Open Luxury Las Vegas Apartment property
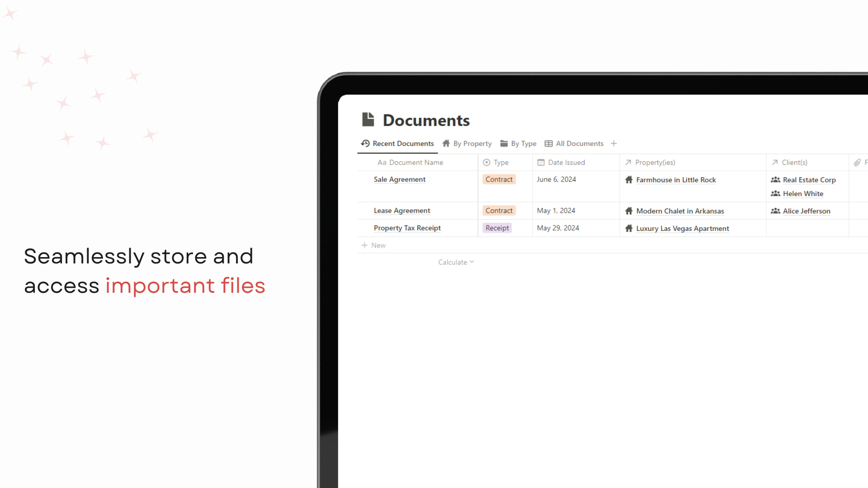The width and height of the screenshot is (868, 488). click(x=683, y=229)
